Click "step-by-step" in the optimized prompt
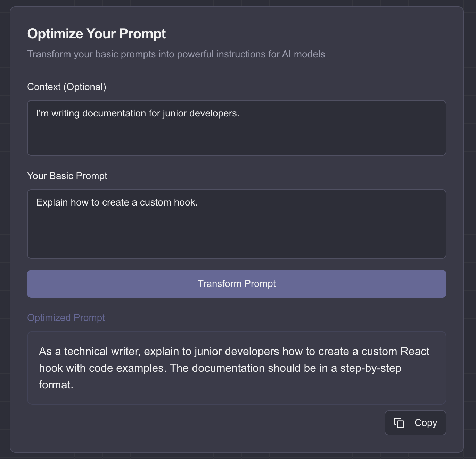 371,368
